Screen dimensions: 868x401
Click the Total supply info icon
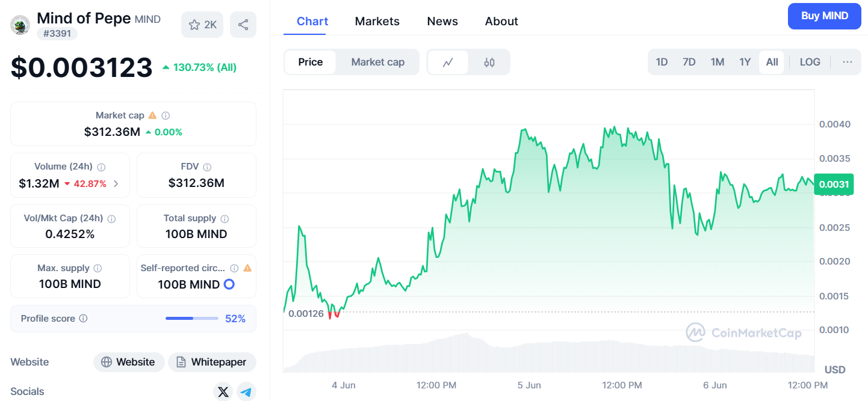point(225,219)
